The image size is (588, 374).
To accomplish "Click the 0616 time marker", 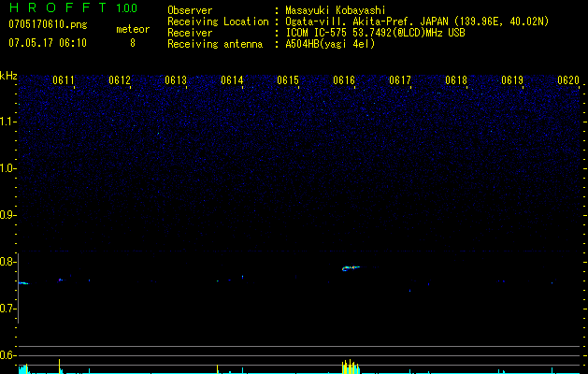I will click(344, 80).
